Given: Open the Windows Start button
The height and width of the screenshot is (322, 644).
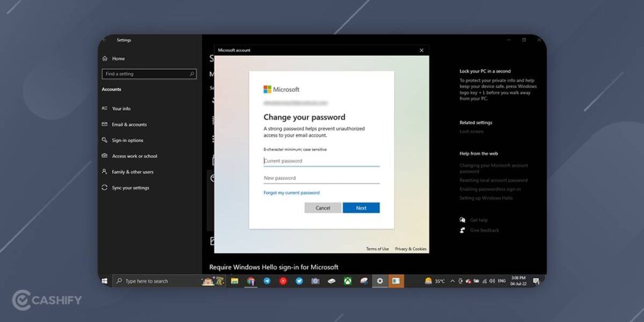Looking at the screenshot, I should [105, 281].
